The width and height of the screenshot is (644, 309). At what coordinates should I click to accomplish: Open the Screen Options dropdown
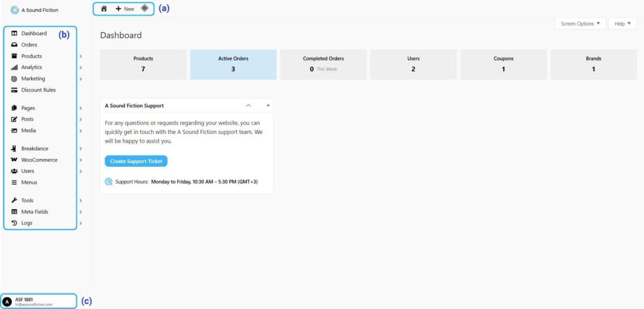(x=580, y=23)
